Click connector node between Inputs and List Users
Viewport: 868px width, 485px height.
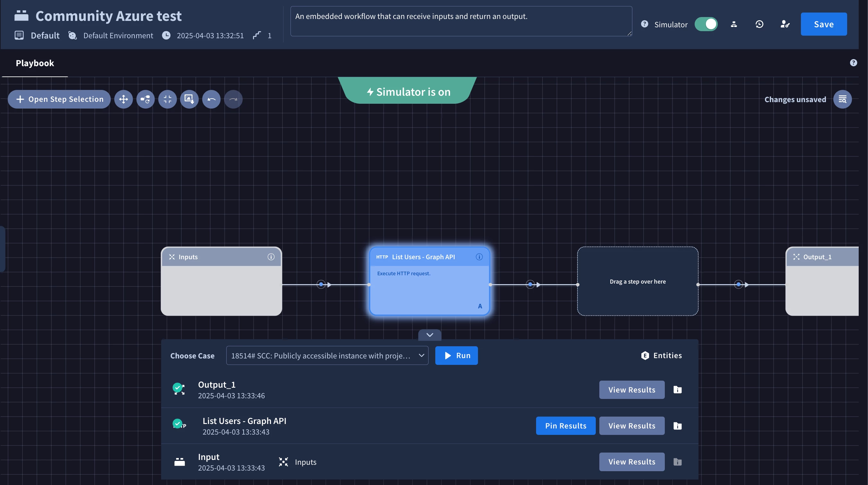[x=321, y=285]
